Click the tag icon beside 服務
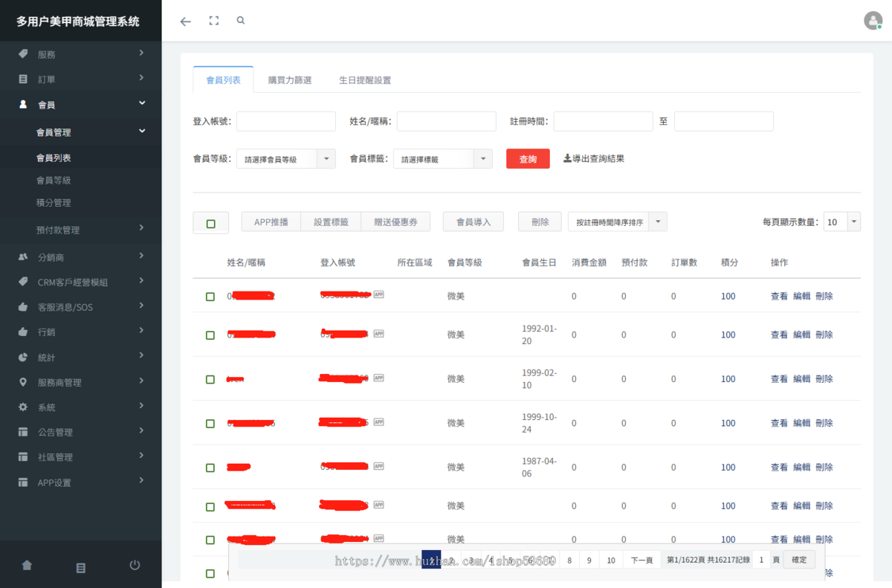 (x=23, y=54)
